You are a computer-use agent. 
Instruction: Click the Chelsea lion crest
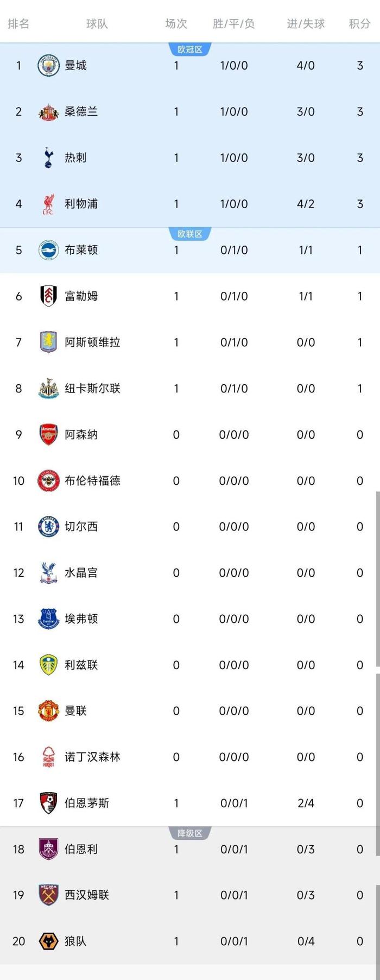point(48,527)
